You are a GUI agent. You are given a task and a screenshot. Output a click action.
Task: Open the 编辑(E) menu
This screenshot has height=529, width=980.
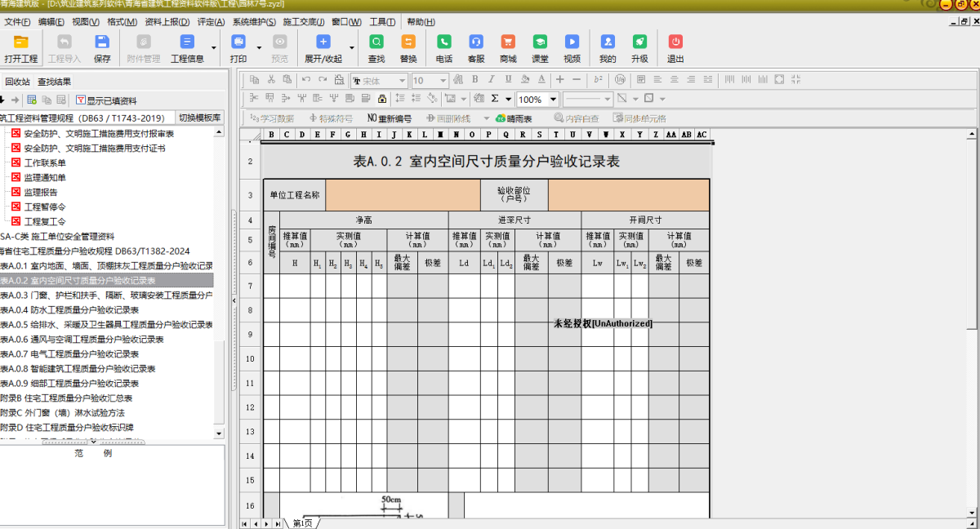(51, 21)
